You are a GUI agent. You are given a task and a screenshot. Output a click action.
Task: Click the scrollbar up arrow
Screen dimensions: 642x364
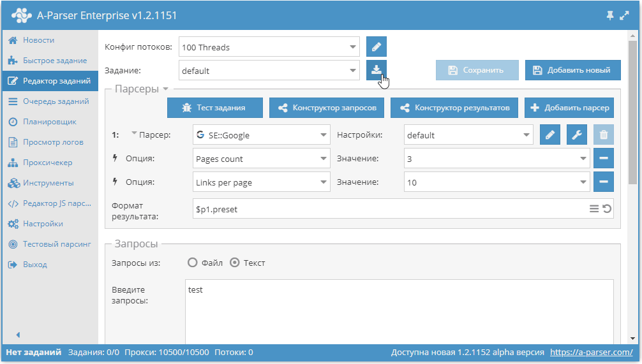(x=633, y=36)
